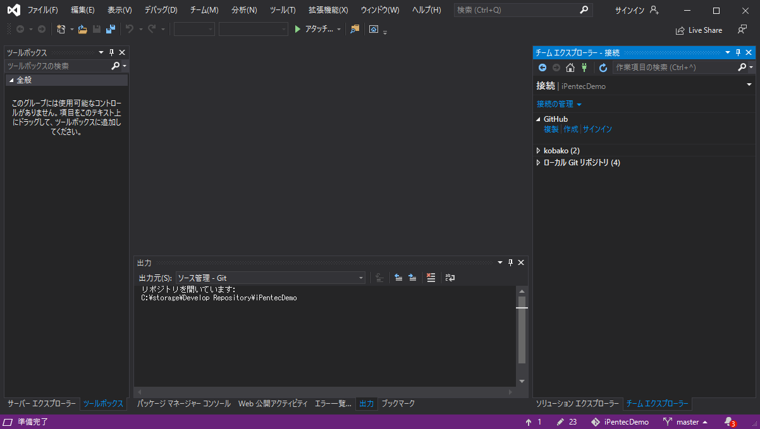Open the 接続の管理 dropdown link

(558, 104)
